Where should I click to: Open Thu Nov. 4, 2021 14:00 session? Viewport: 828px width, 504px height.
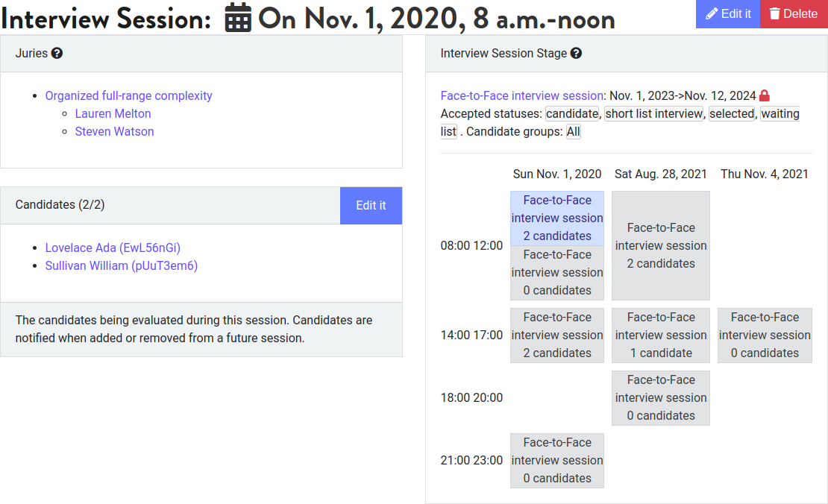point(765,335)
